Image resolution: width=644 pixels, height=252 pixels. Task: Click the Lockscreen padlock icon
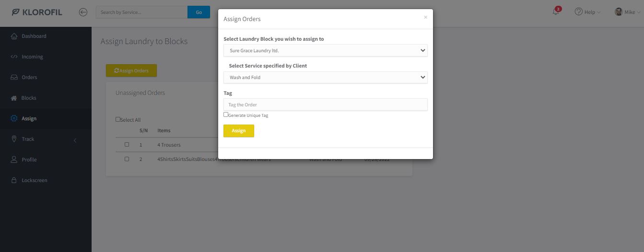[x=14, y=180]
